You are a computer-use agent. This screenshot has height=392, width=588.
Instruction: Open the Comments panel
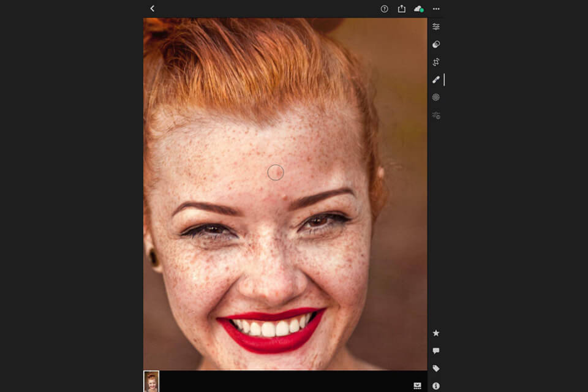point(436,350)
